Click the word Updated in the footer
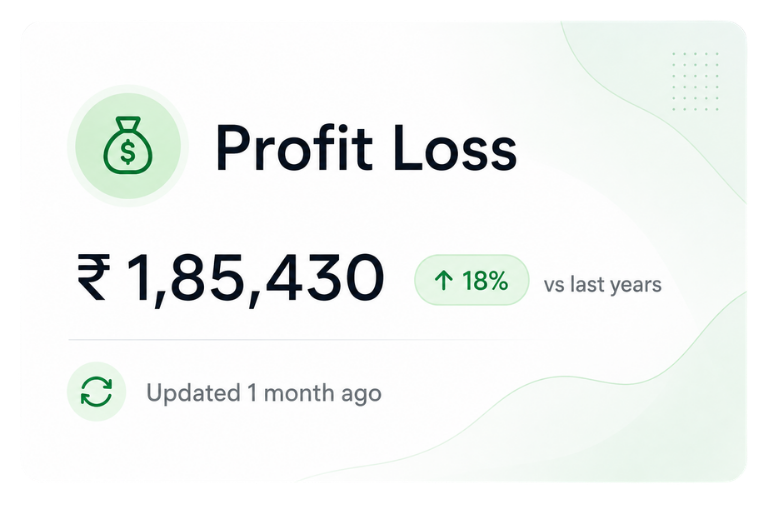Image resolution: width=768 pixels, height=512 pixels. (193, 393)
